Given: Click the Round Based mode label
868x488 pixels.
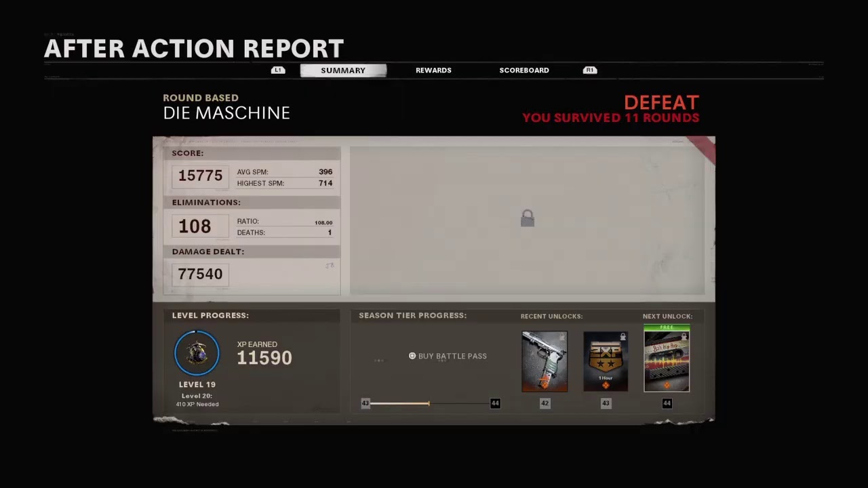Looking at the screenshot, I should tap(201, 98).
